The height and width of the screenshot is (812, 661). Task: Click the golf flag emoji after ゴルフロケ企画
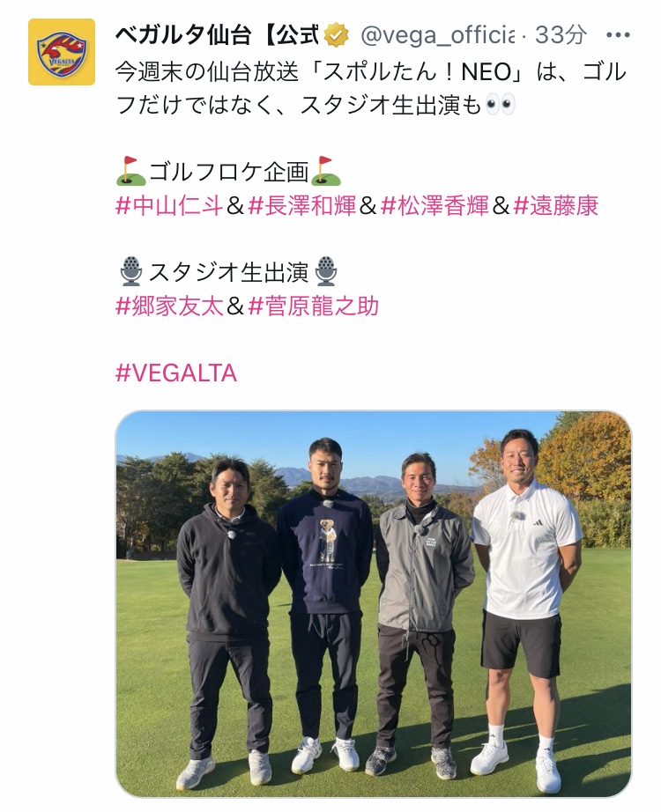pos(325,172)
